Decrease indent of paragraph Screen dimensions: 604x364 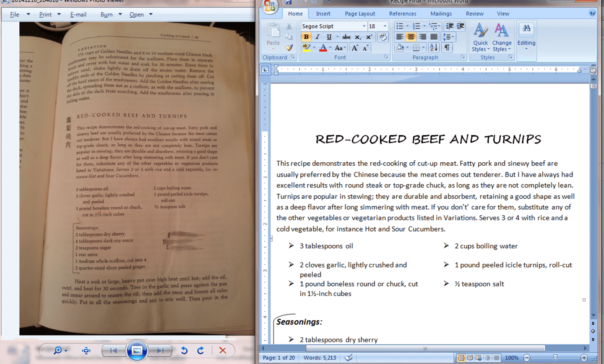450,26
